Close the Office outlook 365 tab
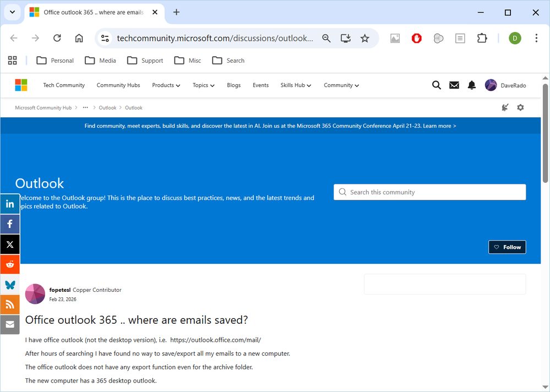The width and height of the screenshot is (550, 392). [155, 12]
